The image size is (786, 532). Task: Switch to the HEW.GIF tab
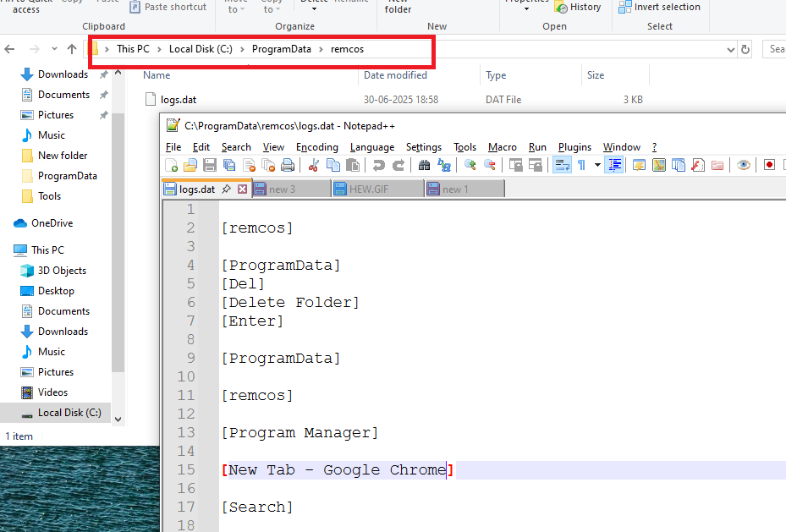click(x=378, y=189)
